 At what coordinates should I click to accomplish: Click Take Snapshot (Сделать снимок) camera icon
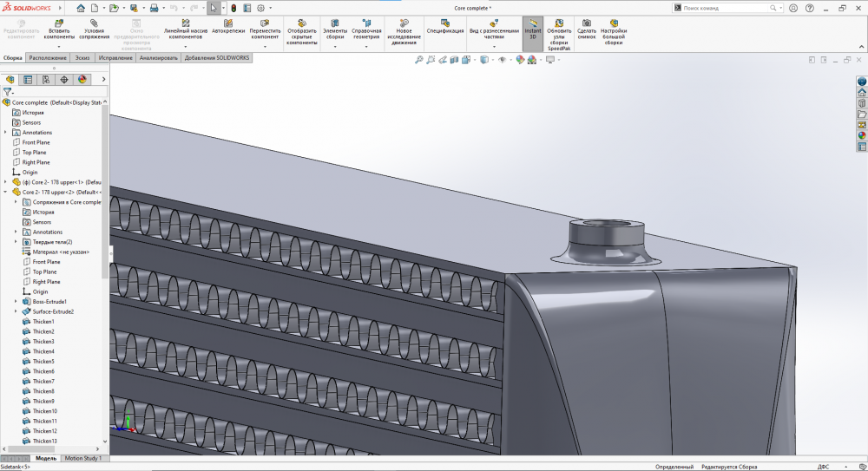tap(587, 23)
